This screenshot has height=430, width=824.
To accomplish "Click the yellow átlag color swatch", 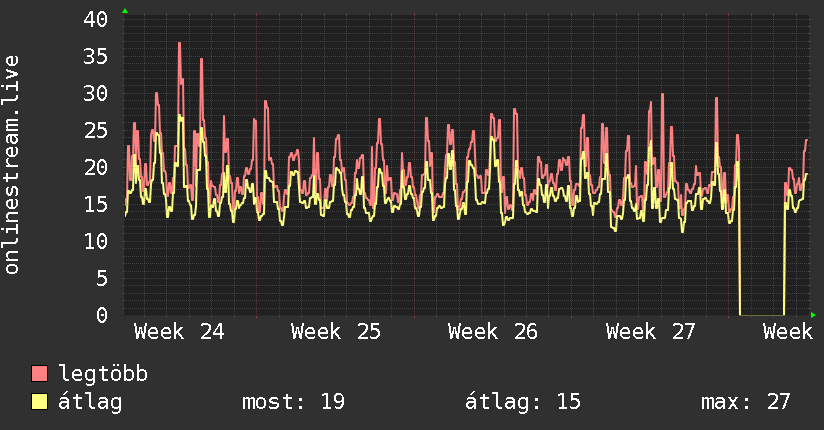I will pyautogui.click(x=39, y=402).
